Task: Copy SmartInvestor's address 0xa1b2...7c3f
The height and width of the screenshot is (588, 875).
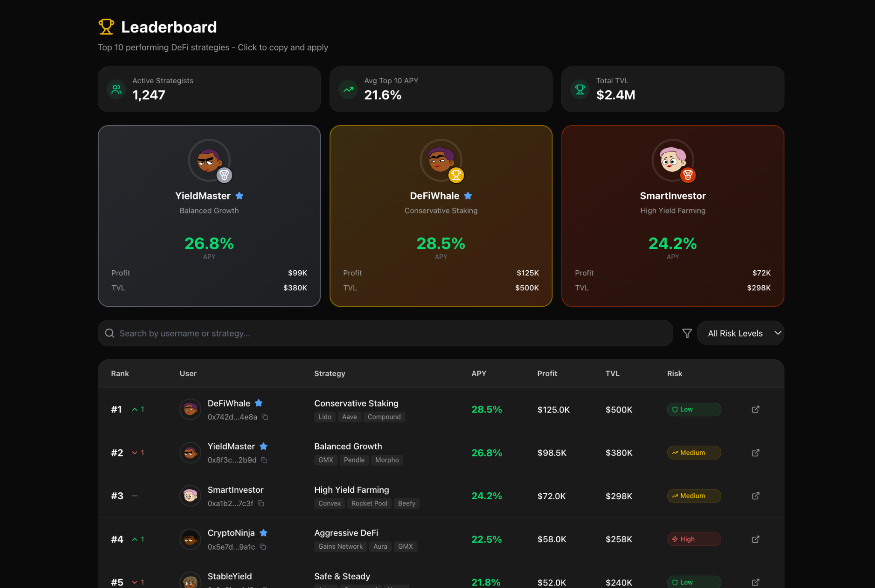Action: coord(261,503)
